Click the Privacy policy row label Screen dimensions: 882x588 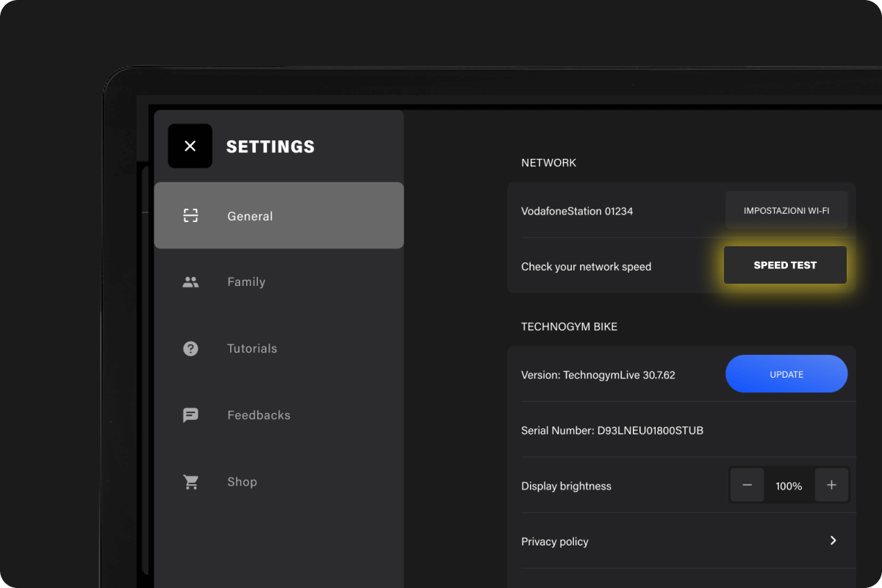pyautogui.click(x=555, y=542)
